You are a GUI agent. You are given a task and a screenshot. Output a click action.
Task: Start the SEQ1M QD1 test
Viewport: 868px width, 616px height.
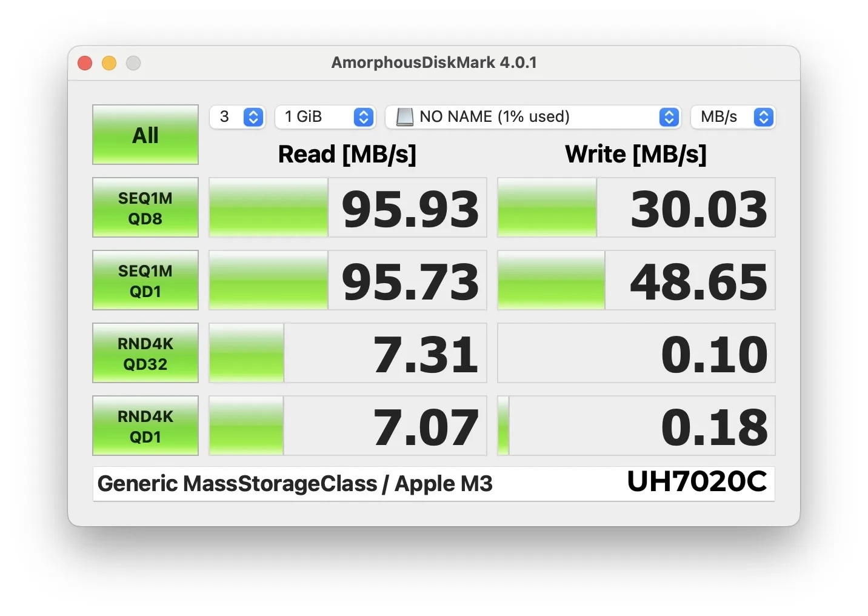(x=145, y=280)
